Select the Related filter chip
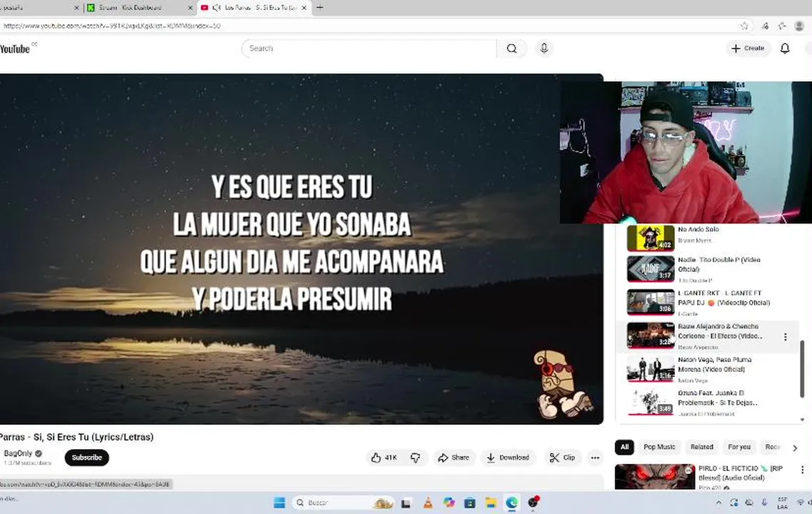This screenshot has height=514, width=812. pos(702,447)
